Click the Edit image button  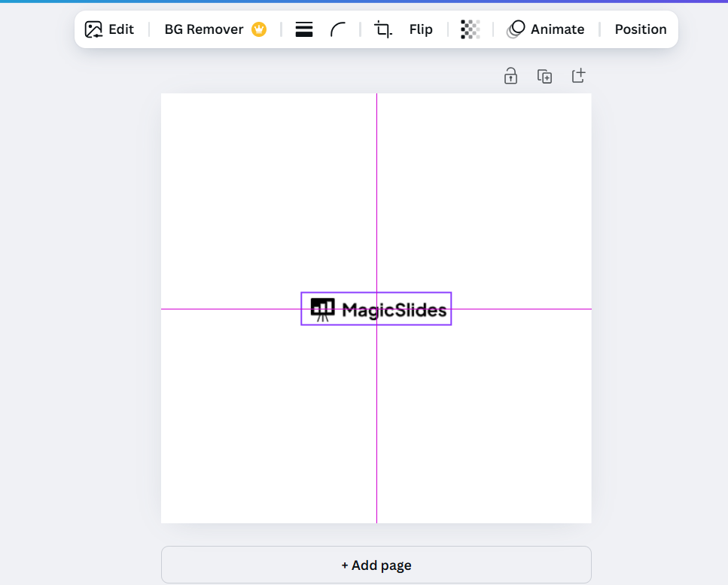click(x=110, y=29)
